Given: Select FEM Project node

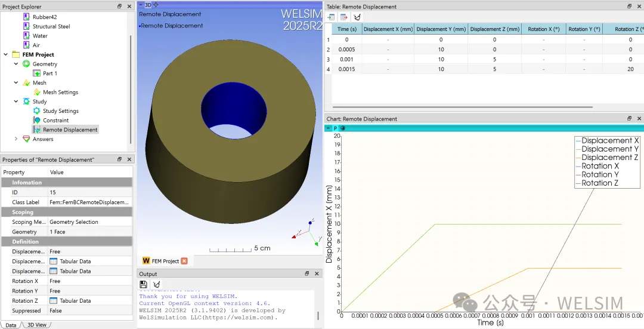Looking at the screenshot, I should tap(38, 55).
